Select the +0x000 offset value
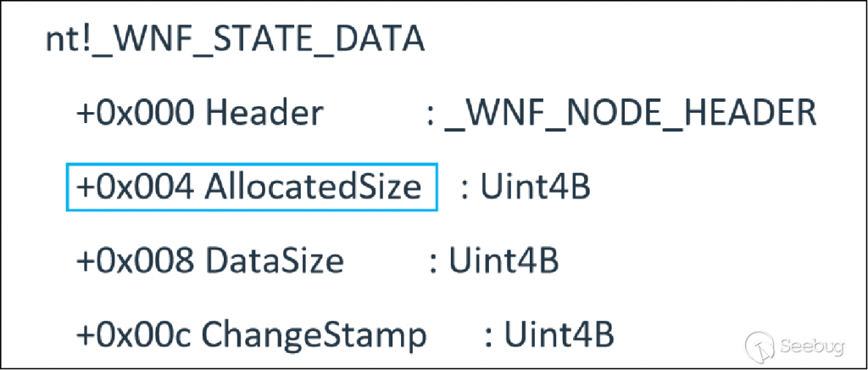Viewport: 868px width, 370px height. coord(137,114)
